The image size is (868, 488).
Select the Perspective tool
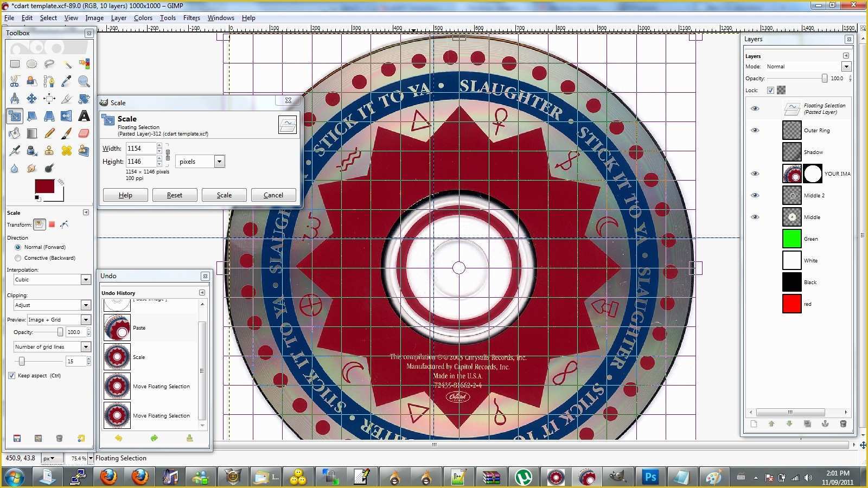(49, 116)
